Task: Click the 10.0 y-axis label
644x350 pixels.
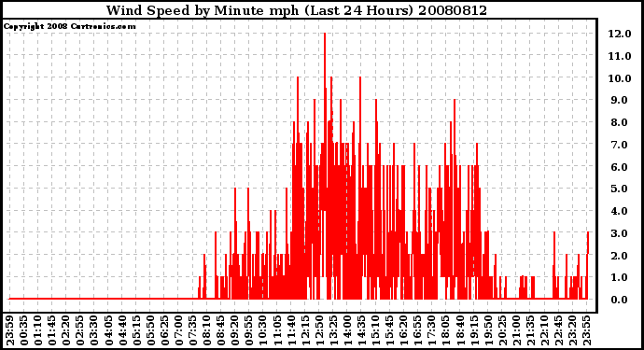Action: click(620, 78)
